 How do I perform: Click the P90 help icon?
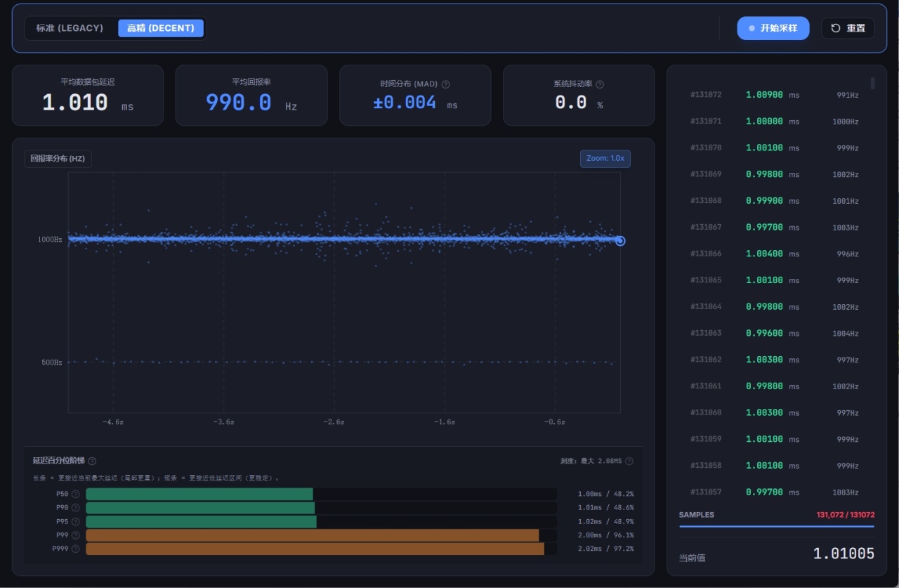(x=76, y=507)
